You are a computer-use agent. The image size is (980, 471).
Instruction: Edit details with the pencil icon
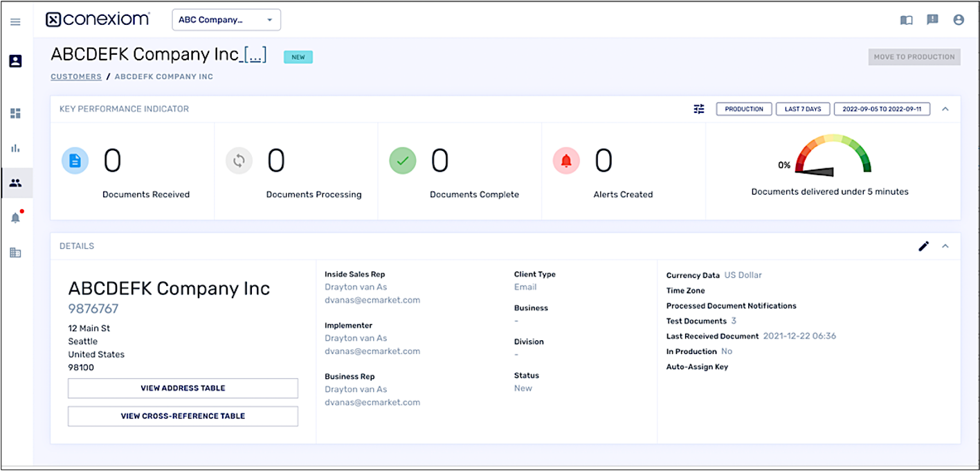[x=923, y=246]
